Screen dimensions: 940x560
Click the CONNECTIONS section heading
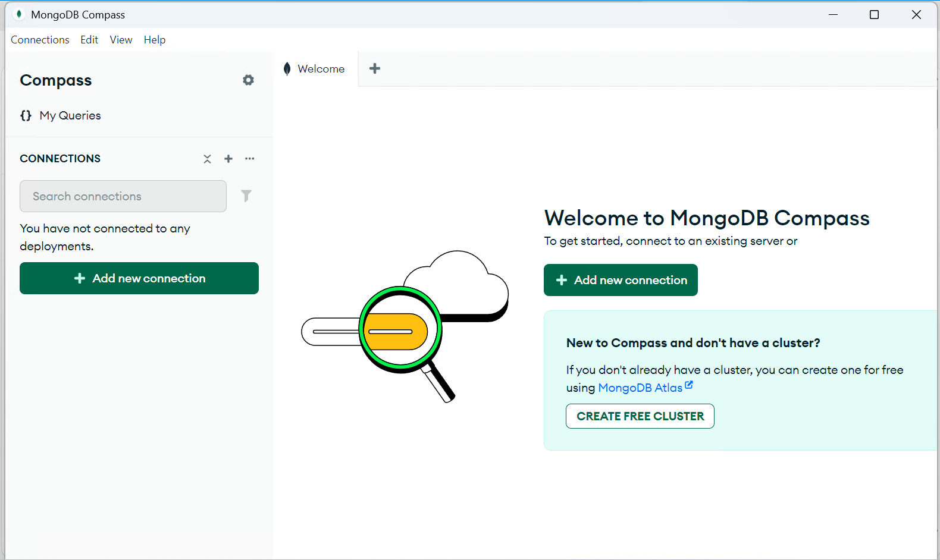(x=60, y=159)
